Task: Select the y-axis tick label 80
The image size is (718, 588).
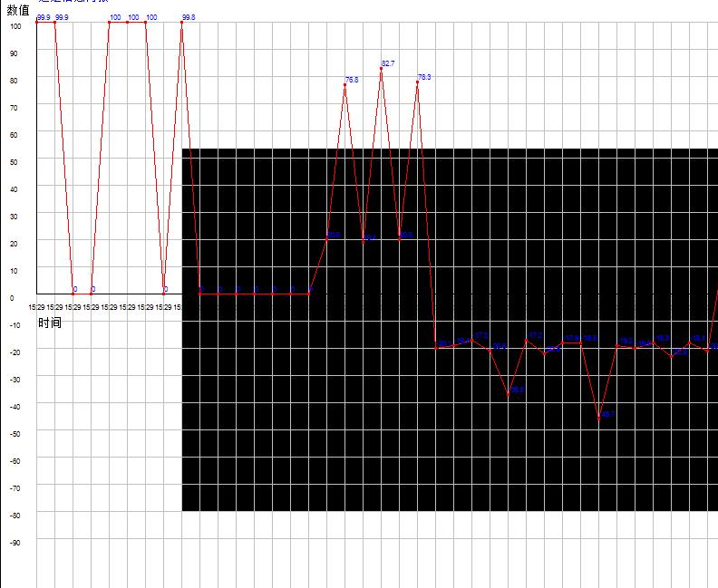Action: pos(14,81)
